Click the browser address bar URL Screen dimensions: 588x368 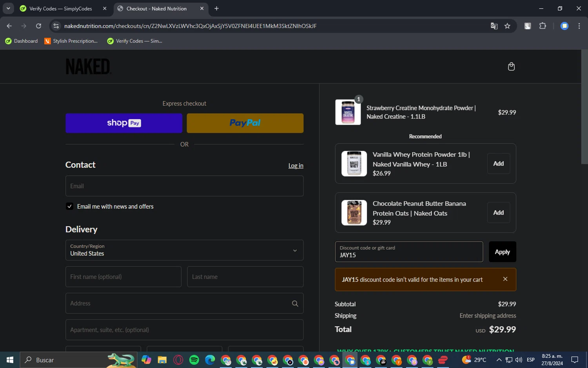[190, 26]
